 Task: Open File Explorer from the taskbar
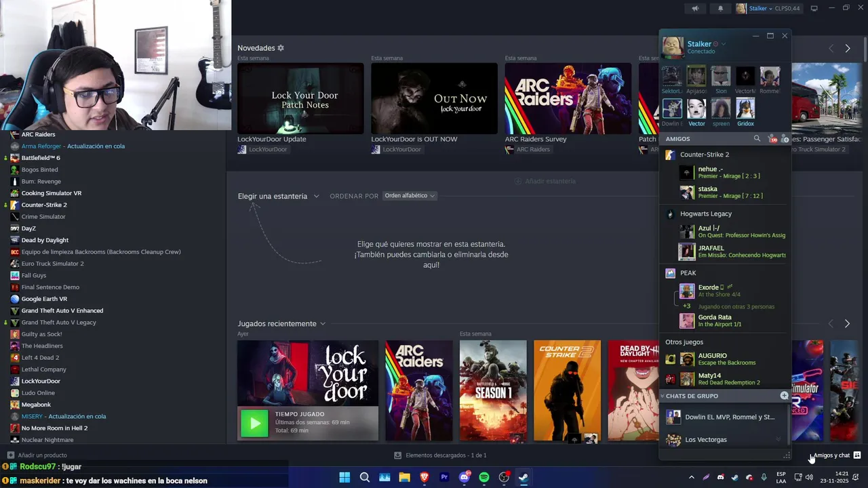405,477
